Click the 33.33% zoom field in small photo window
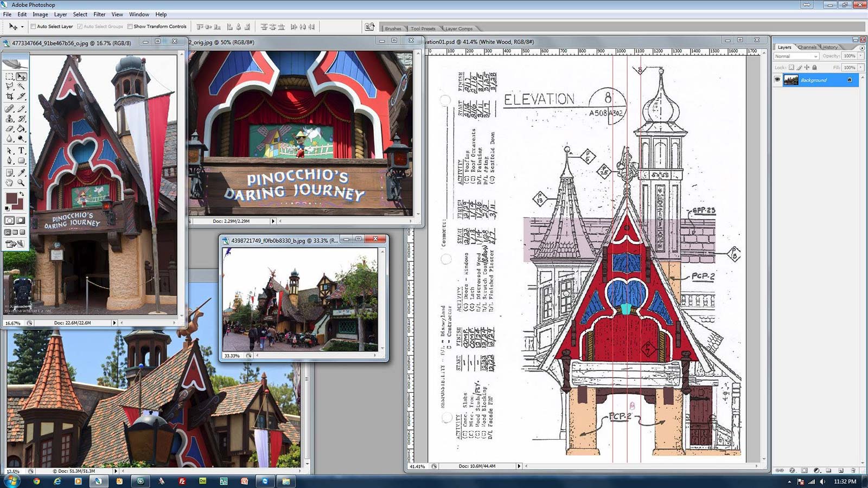The width and height of the screenshot is (868, 488). click(x=232, y=356)
